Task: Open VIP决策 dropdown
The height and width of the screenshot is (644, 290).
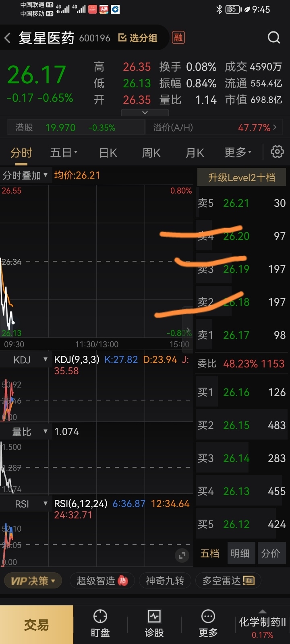Action: point(33,581)
